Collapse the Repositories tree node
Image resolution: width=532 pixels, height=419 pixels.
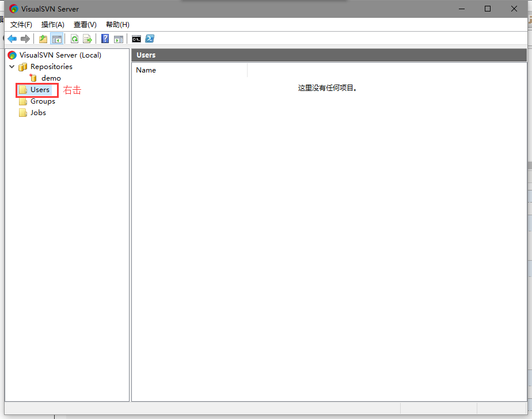click(x=12, y=67)
